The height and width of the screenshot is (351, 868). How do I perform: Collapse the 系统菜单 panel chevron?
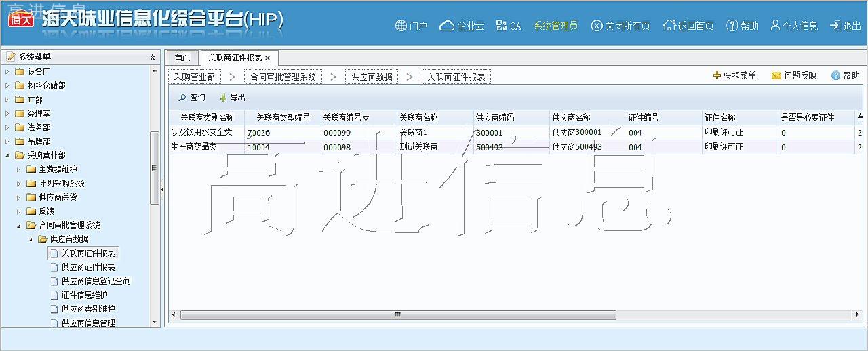click(x=153, y=58)
